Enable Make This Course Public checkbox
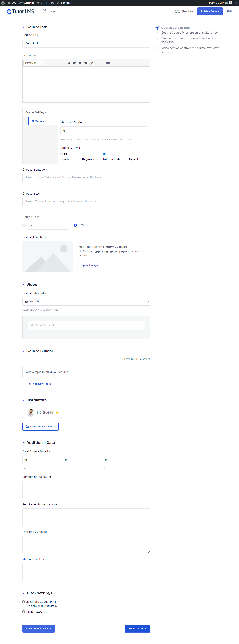Image resolution: width=239 pixels, height=644 pixels. click(x=23, y=602)
